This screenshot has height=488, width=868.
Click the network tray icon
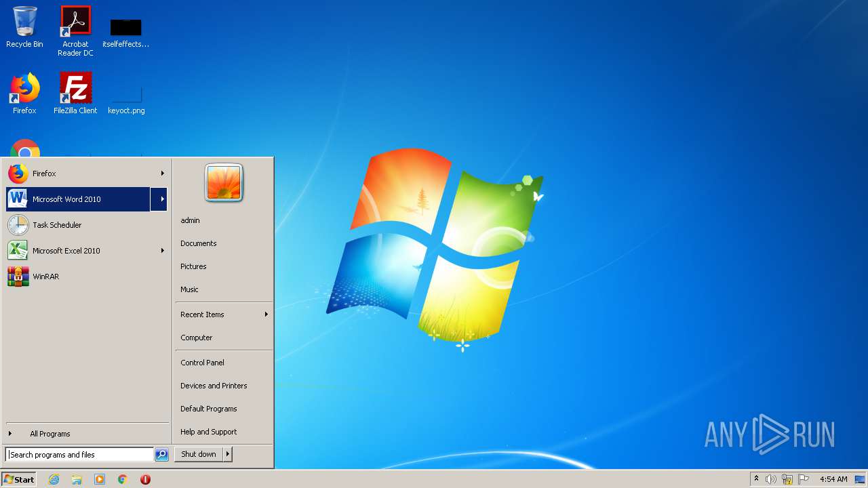pyautogui.click(x=787, y=479)
